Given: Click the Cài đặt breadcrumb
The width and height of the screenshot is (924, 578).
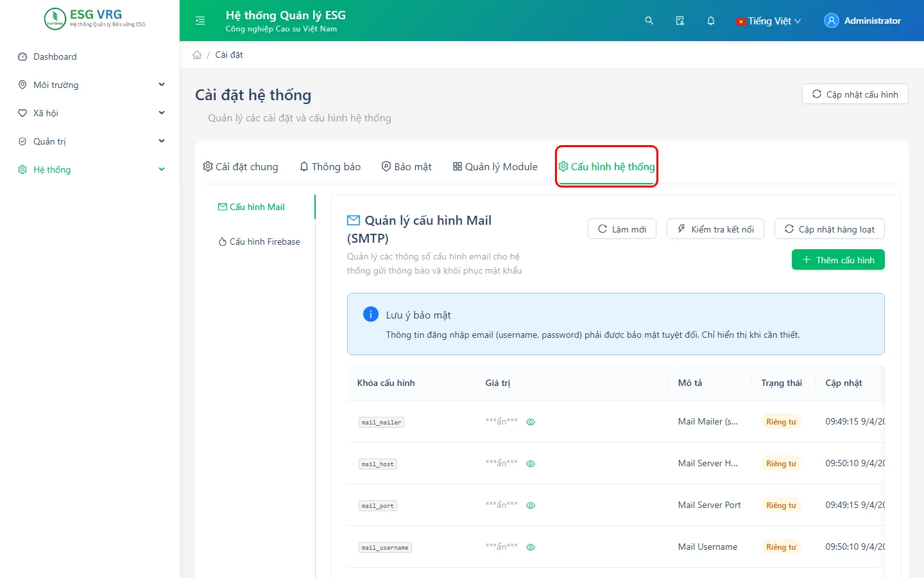Looking at the screenshot, I should click(229, 55).
